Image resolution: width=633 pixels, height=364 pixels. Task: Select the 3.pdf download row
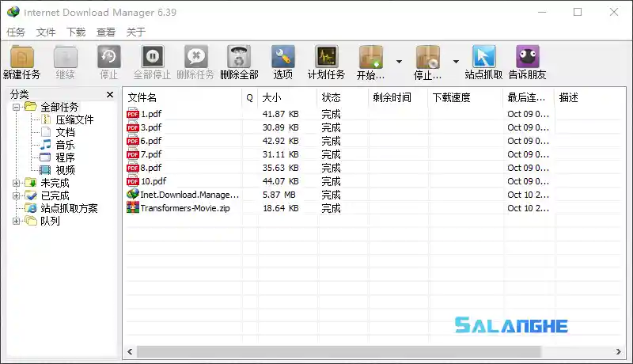coord(373,127)
